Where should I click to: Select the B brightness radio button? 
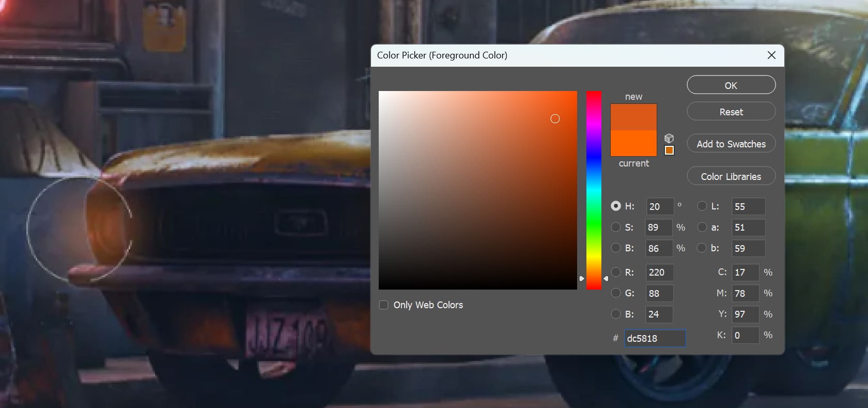(x=616, y=248)
